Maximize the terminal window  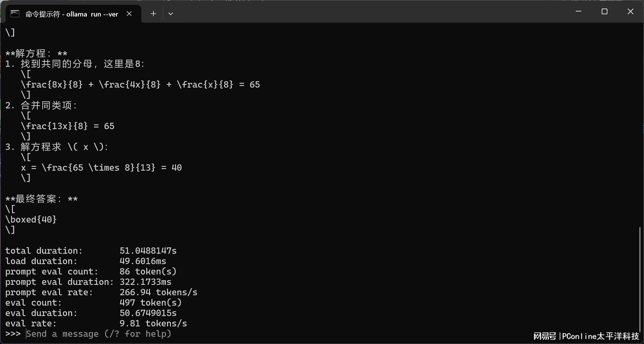pyautogui.click(x=604, y=12)
